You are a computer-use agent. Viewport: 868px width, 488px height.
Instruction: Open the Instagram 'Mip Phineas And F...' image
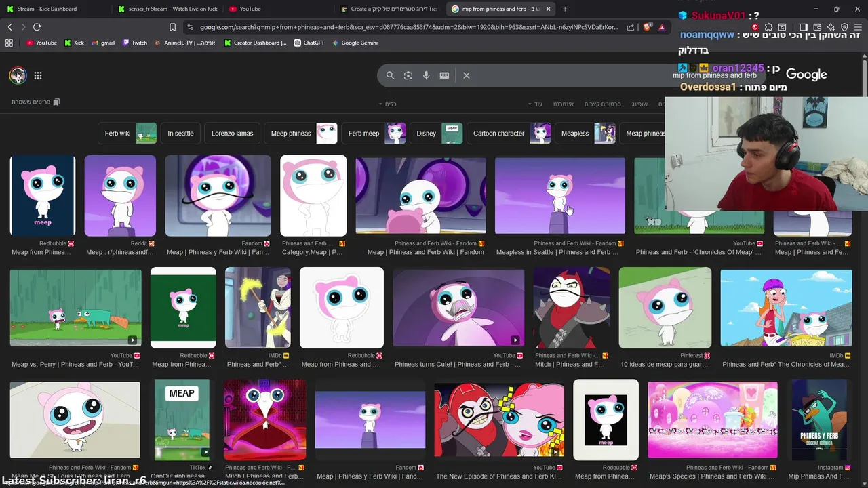[x=818, y=420]
